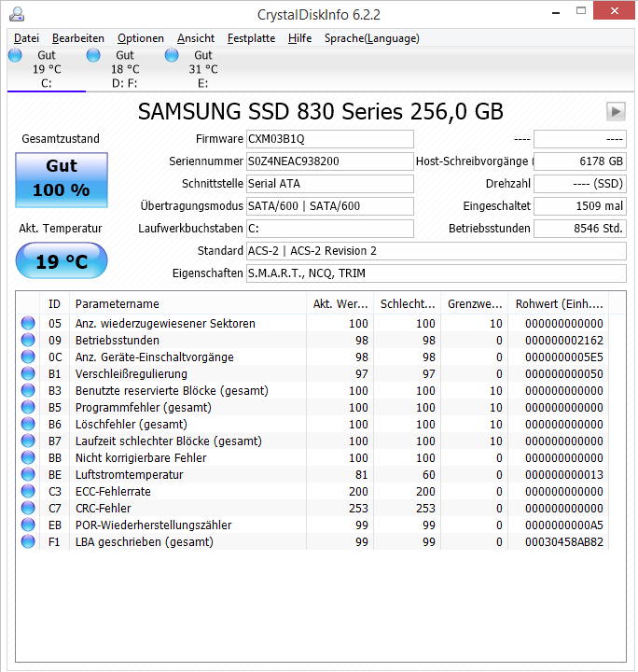
Task: Open the Festplatte menu
Action: point(251,38)
